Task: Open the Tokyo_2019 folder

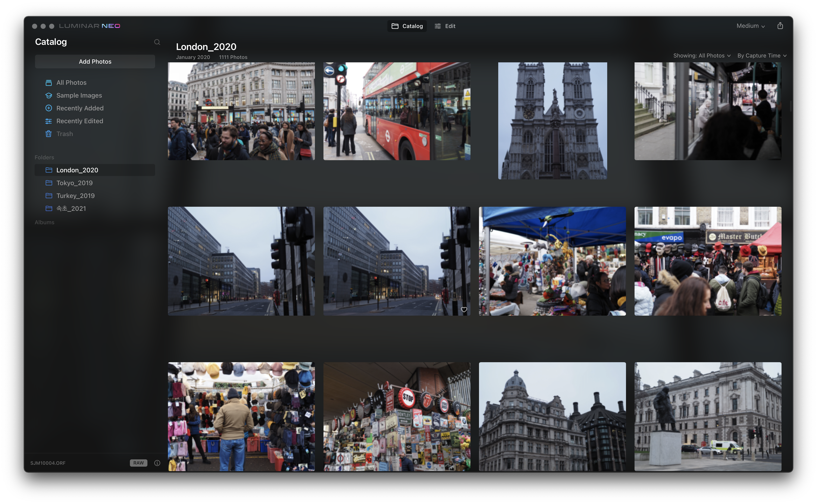Action: click(x=74, y=183)
